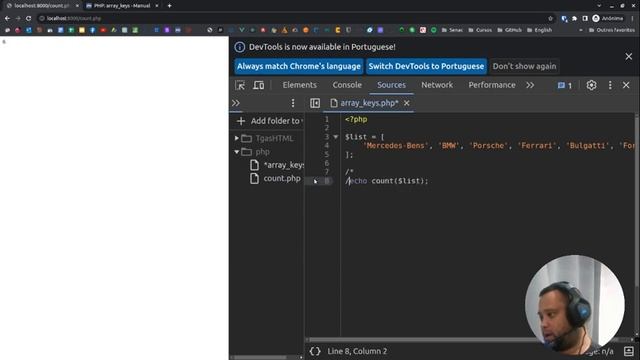
Task: Open the GitHub bookmarks folder
Action: tap(509, 30)
